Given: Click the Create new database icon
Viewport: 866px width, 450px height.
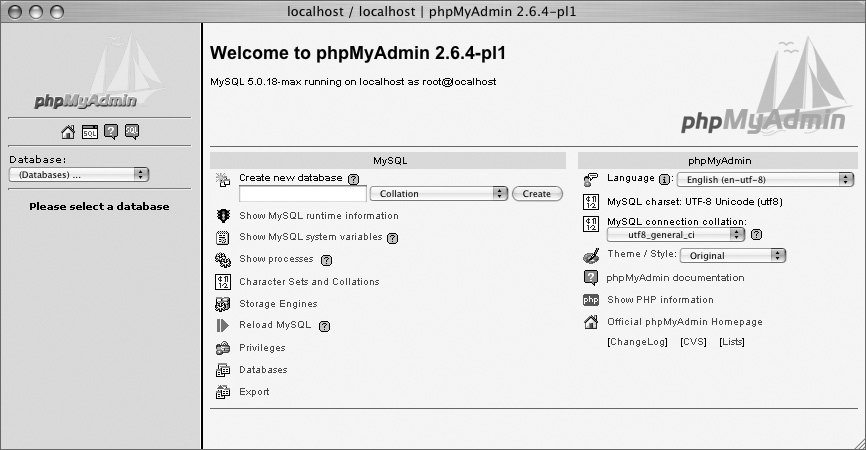Looking at the screenshot, I should click(223, 179).
